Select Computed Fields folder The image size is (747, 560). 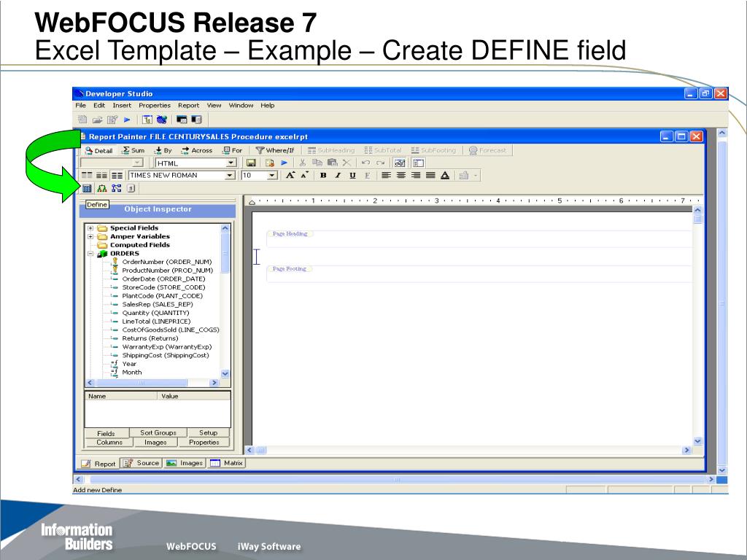[139, 245]
